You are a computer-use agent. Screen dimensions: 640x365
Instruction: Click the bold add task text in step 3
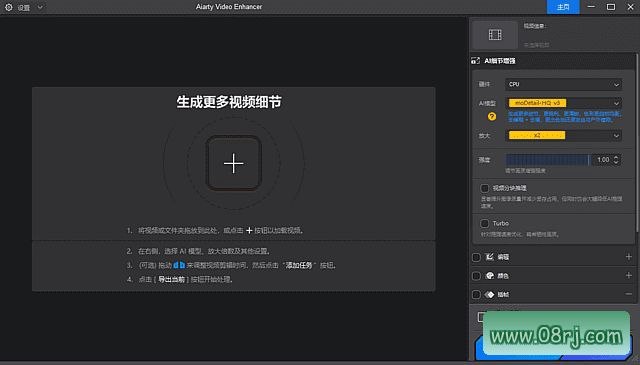(299, 265)
